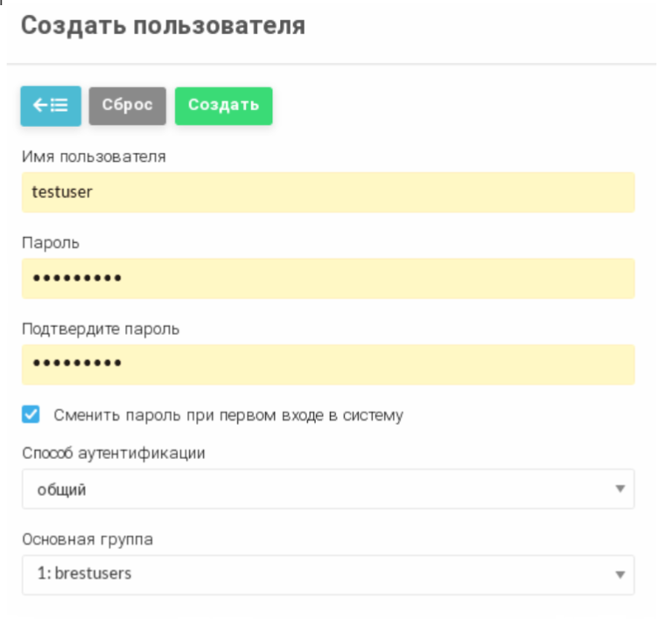Click the Основная группа label
This screenshot has width=672, height=626.
pos(87,539)
